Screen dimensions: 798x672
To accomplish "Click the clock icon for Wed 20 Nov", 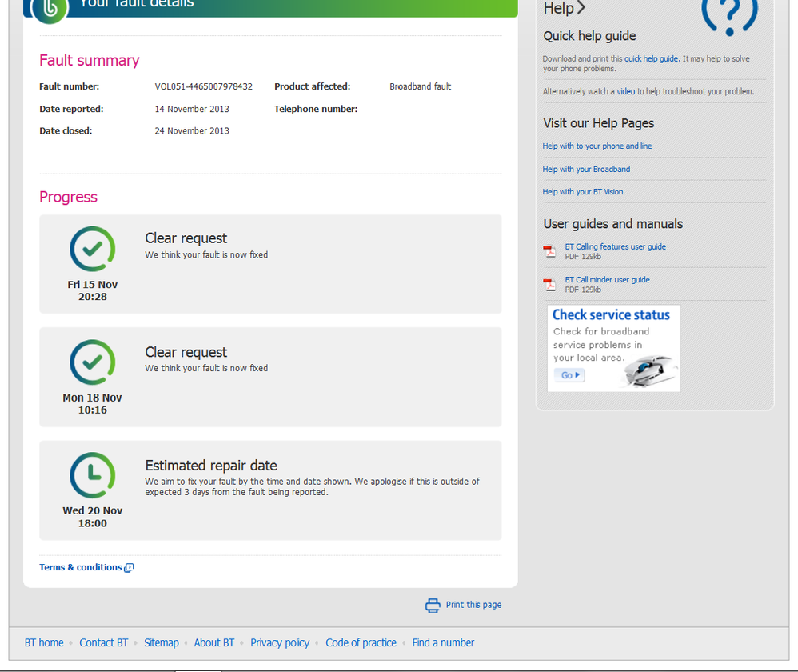I will tap(93, 475).
